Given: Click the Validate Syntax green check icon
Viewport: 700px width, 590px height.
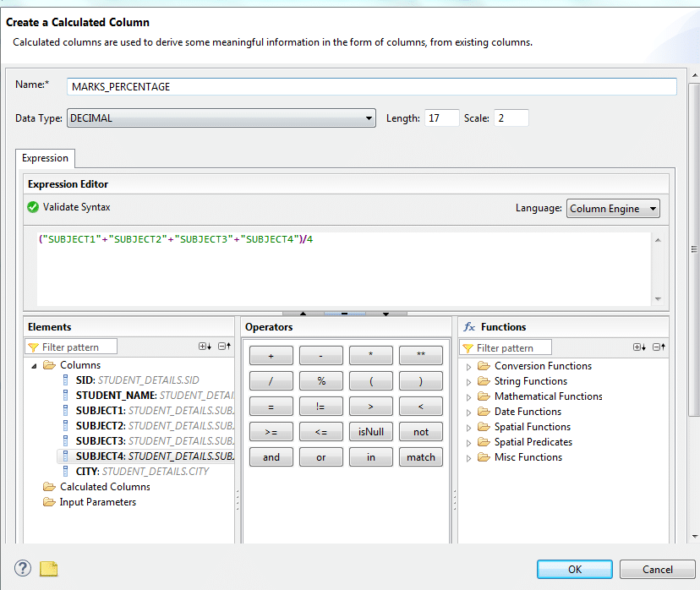Looking at the screenshot, I should click(33, 207).
